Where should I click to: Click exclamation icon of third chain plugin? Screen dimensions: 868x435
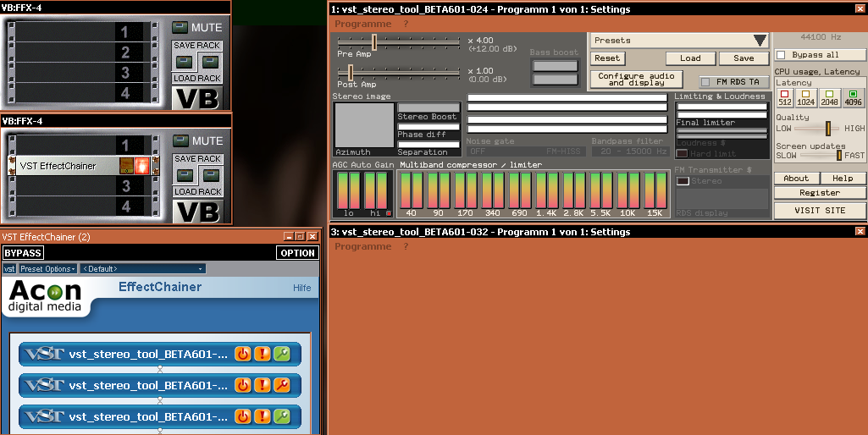click(262, 416)
